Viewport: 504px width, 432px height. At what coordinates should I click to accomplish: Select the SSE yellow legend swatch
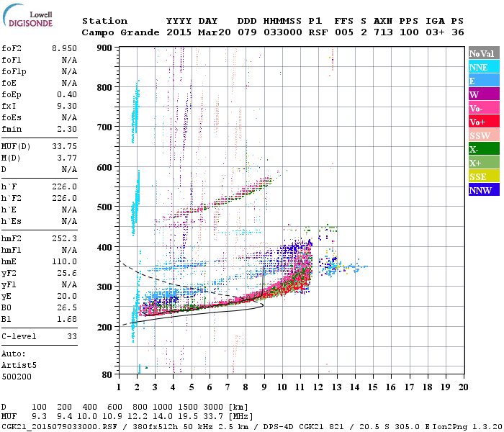(484, 176)
